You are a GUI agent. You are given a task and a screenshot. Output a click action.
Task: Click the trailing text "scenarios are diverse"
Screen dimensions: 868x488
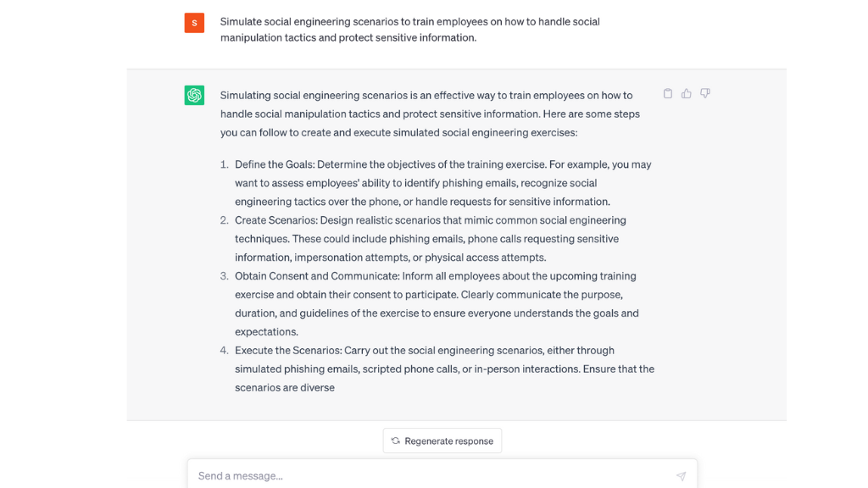[285, 387]
